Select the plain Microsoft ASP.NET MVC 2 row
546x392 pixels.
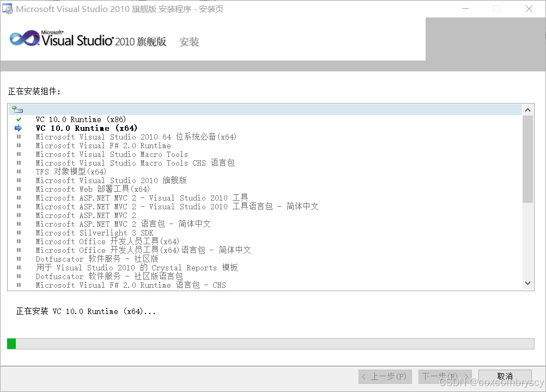pos(86,215)
